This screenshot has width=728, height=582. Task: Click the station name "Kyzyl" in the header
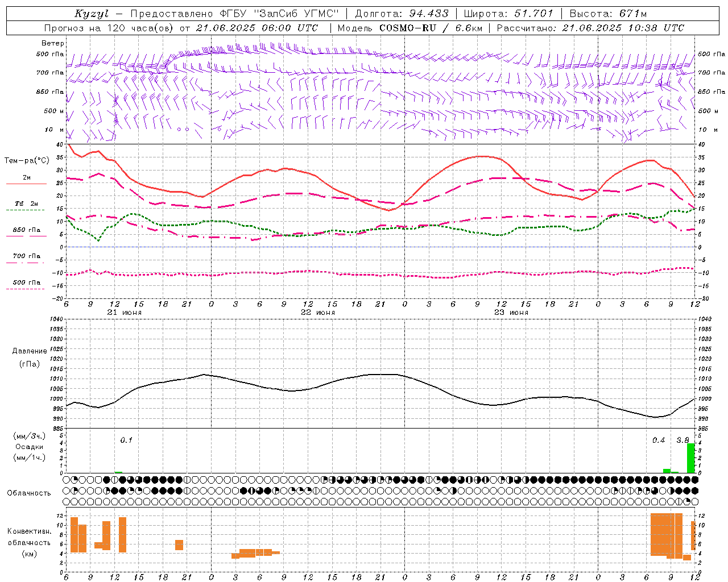click(92, 14)
